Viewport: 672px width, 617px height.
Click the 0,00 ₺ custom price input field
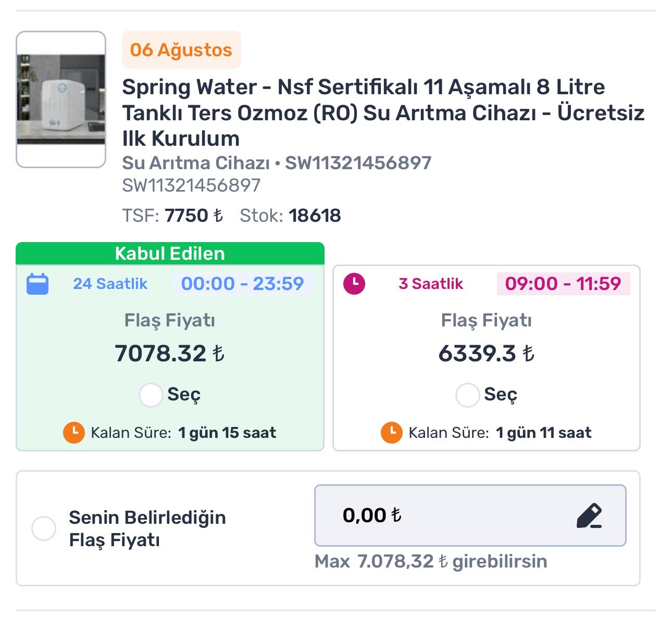pos(470,515)
